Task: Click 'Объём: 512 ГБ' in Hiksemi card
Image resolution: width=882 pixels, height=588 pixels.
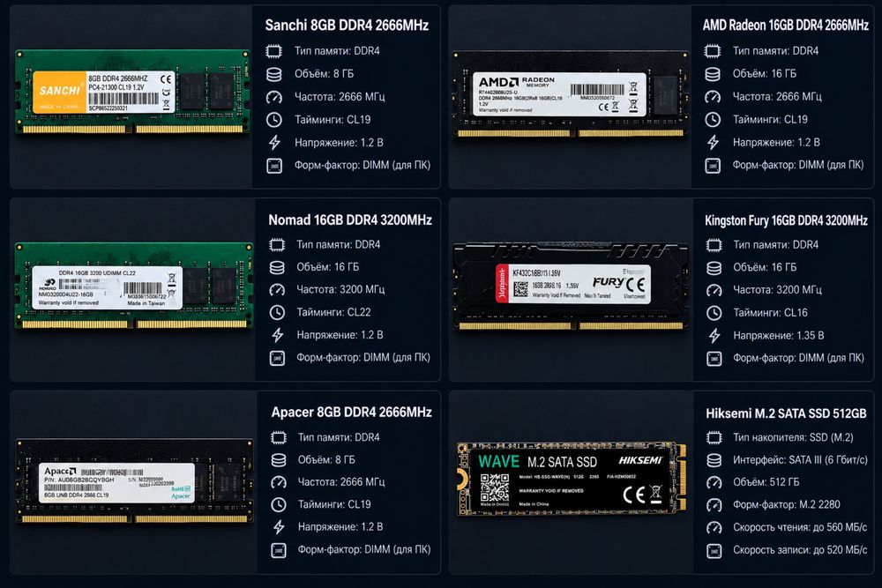Action: 766,482
